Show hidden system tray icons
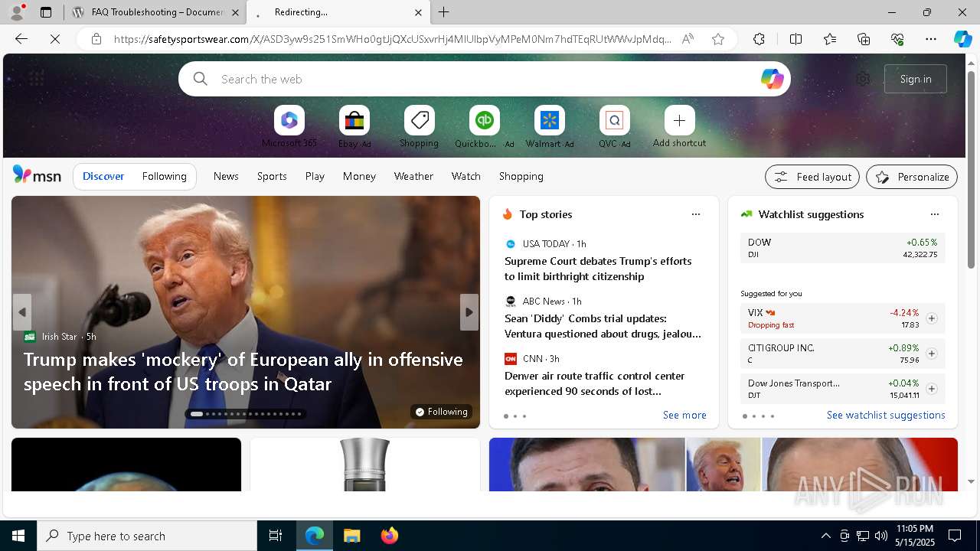980x551 pixels. [825, 536]
